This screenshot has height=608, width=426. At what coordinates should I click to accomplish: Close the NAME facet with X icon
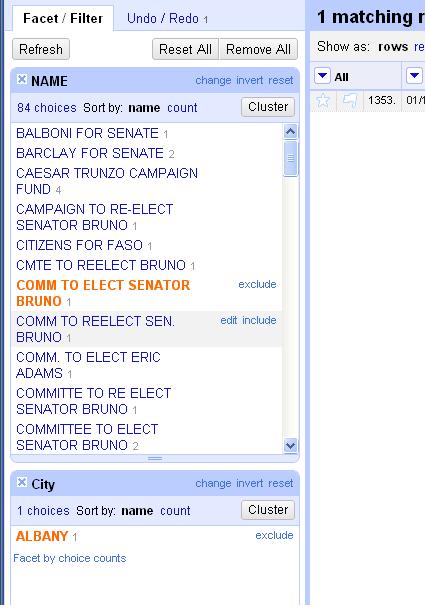point(22,79)
